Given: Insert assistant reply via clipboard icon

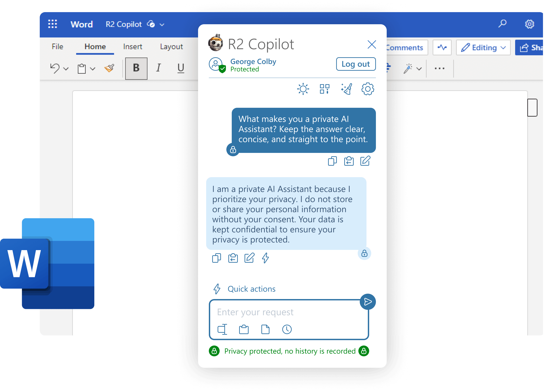Looking at the screenshot, I should pyautogui.click(x=233, y=258).
